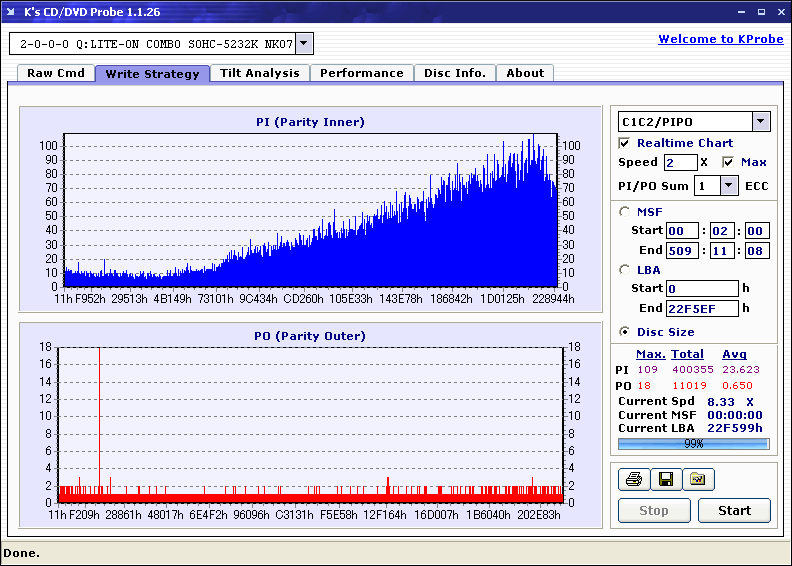The width and height of the screenshot is (792, 566).
Task: Click the KProbe title bar app icon
Action: point(12,12)
